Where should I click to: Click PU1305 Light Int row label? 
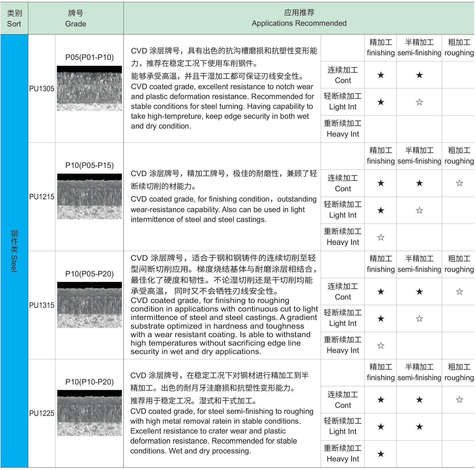pyautogui.click(x=343, y=102)
